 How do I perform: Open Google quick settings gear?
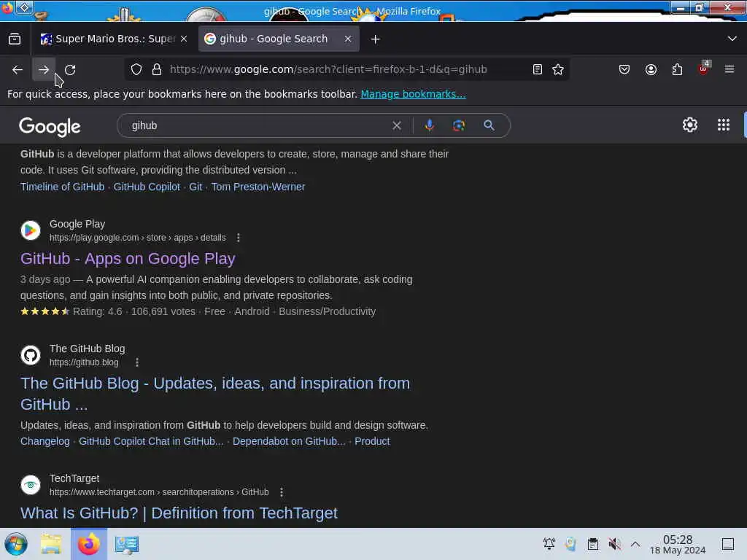[690, 125]
